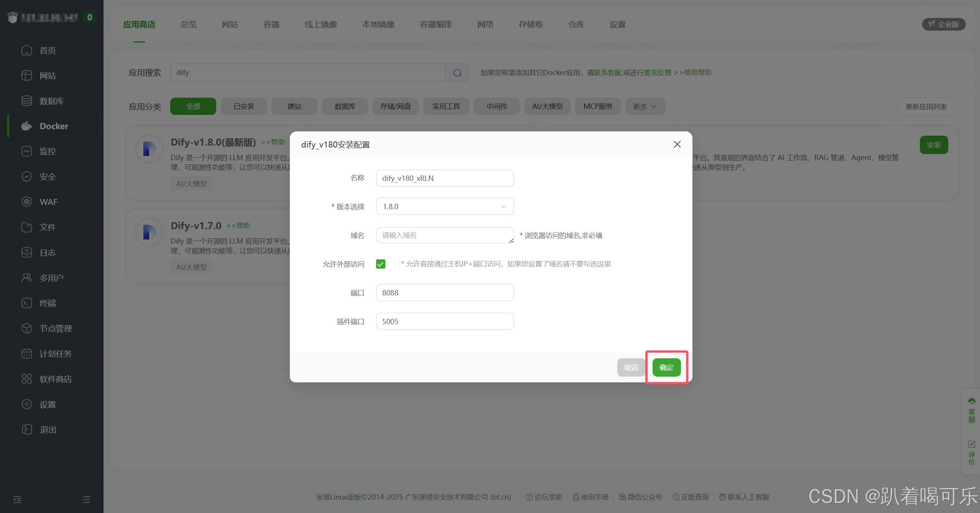Launch the 终端 terminal icon

(26, 303)
